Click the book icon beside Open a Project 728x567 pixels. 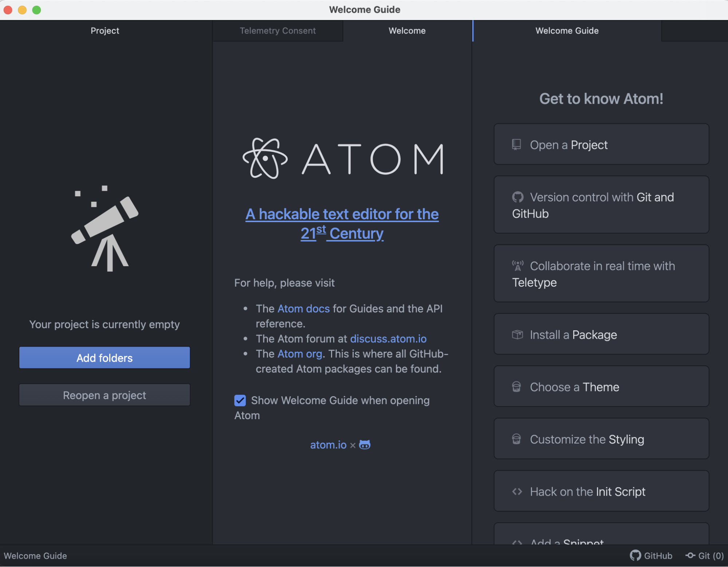(516, 145)
